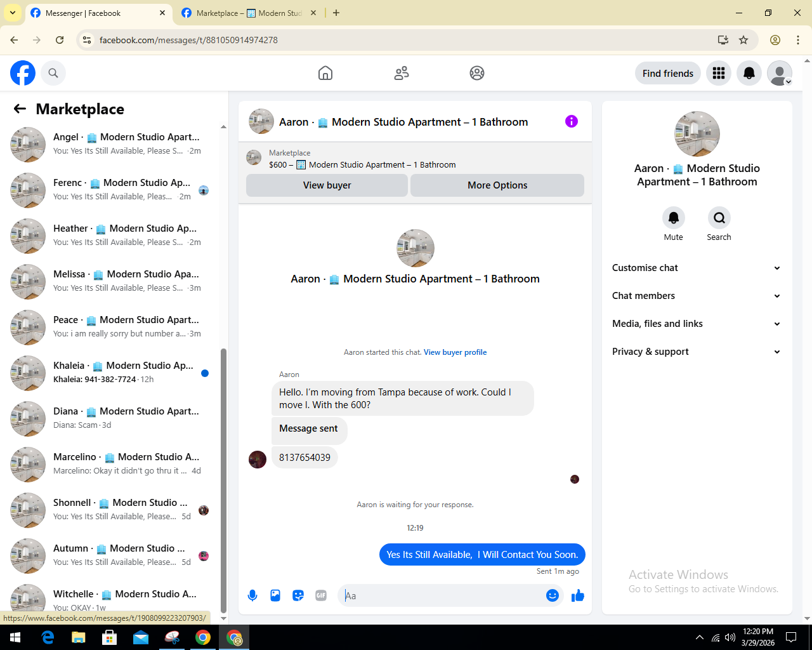View site information icon in address bar
The width and height of the screenshot is (812, 650).
[88, 40]
